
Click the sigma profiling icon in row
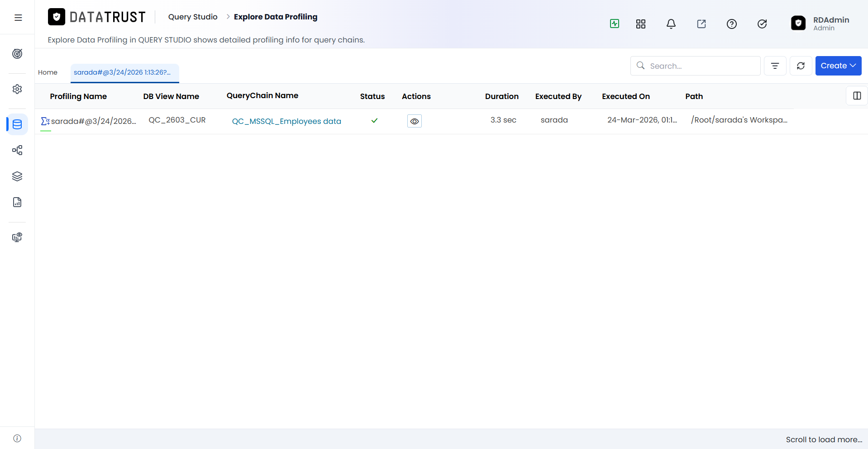click(45, 121)
